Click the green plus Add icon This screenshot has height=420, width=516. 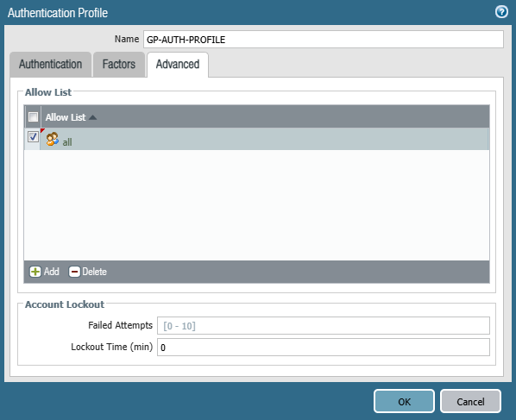[x=35, y=272]
